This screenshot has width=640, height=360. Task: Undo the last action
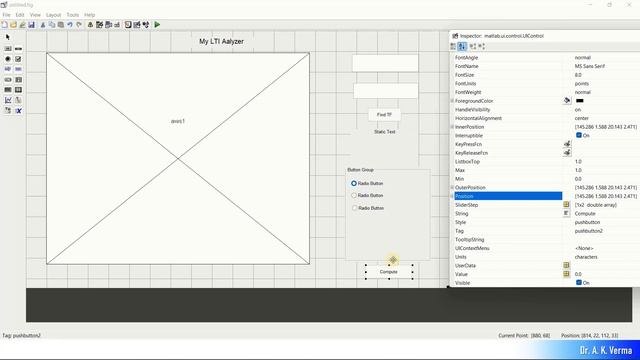[x=70, y=25]
